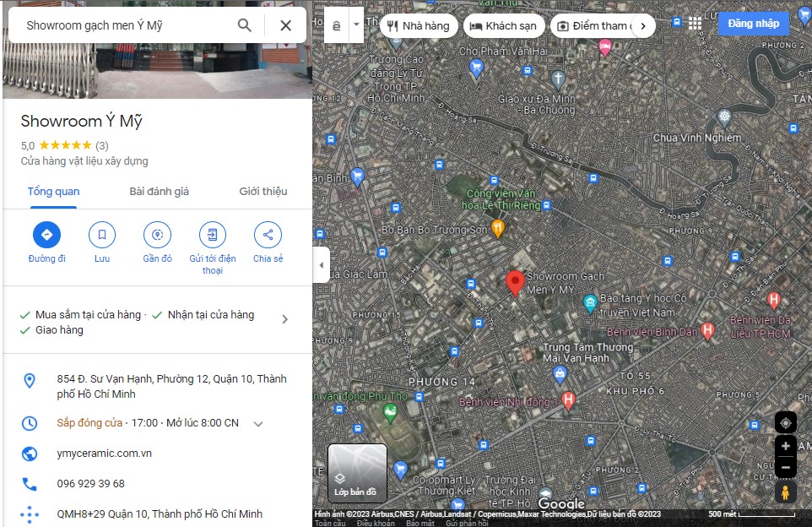Open ymyceramic.com.vn website link
This screenshot has height=527, width=812.
click(104, 454)
